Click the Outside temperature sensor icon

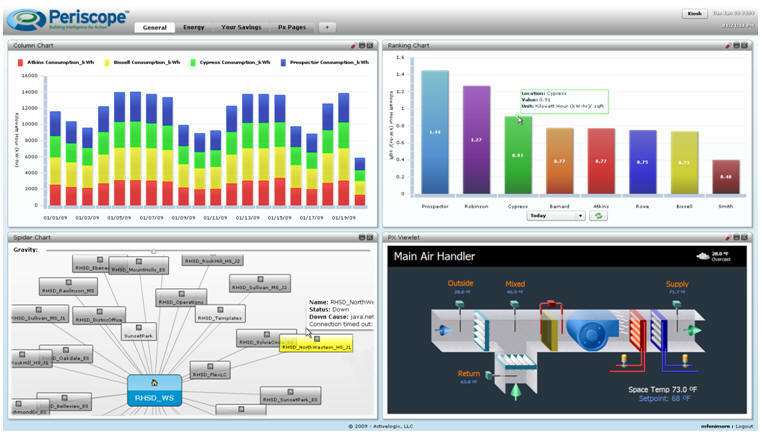click(459, 307)
